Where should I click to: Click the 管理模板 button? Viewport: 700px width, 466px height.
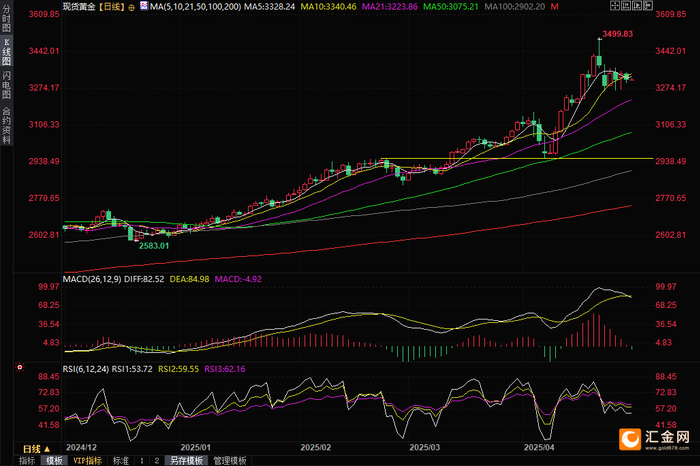pyautogui.click(x=230, y=461)
